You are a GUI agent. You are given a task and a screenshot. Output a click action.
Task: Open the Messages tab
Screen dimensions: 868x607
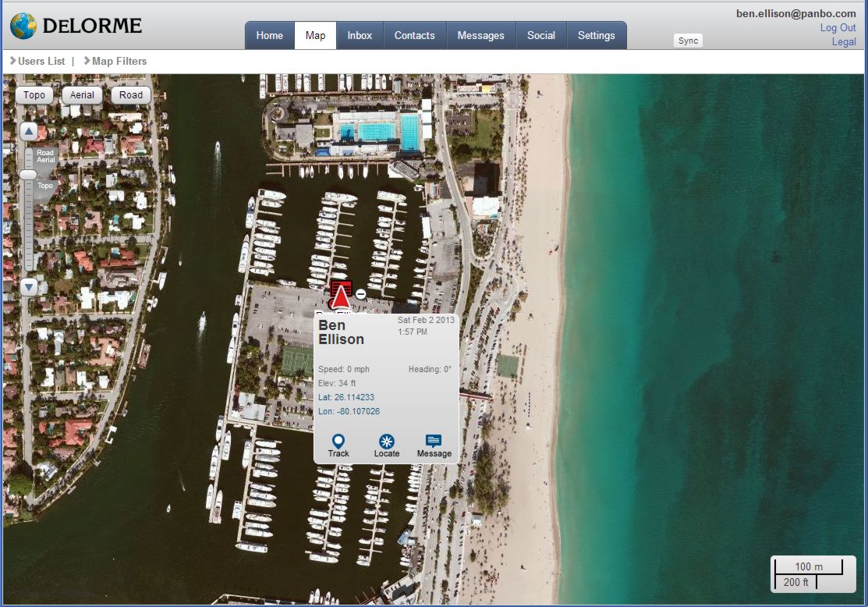(481, 35)
